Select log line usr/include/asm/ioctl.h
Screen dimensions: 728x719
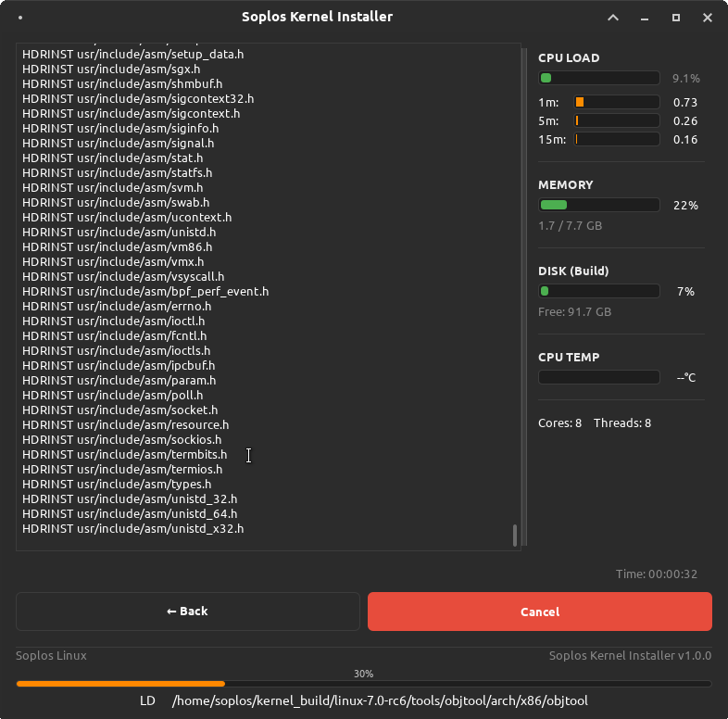coord(113,322)
